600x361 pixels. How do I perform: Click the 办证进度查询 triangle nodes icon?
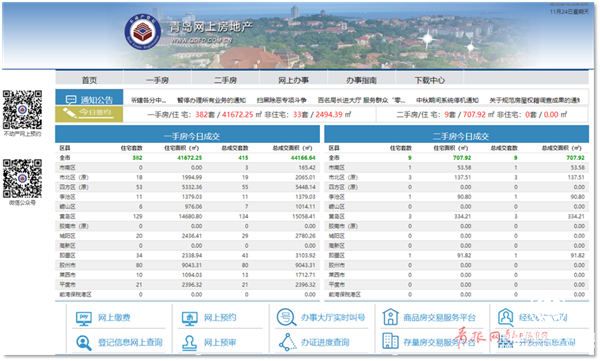click(x=287, y=342)
